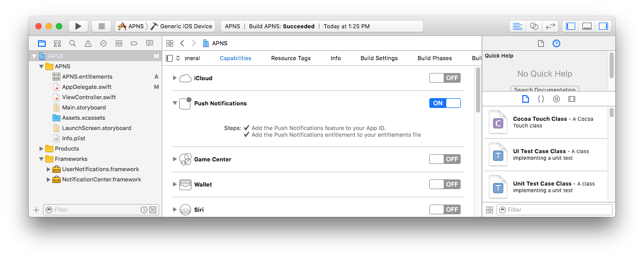Choose Generic iOS Device destination
The image size is (644, 258).
[x=181, y=26]
